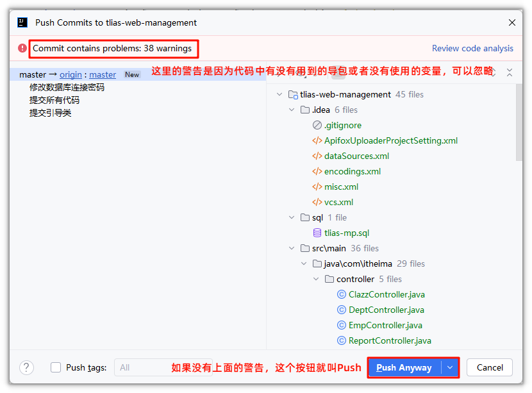Click the ApifoxUploaderProjectSetting.xml XML icon
Screen dimensions: 532x393
click(x=317, y=140)
